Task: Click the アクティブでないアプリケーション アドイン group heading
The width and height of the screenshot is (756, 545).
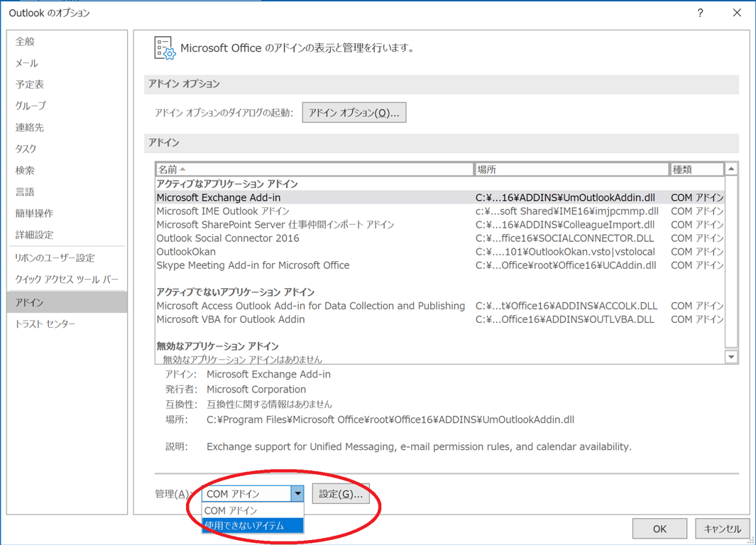Action: [x=235, y=292]
